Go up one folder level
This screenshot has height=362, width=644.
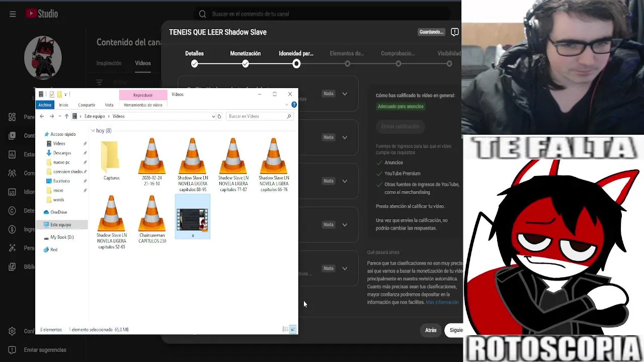[66, 116]
